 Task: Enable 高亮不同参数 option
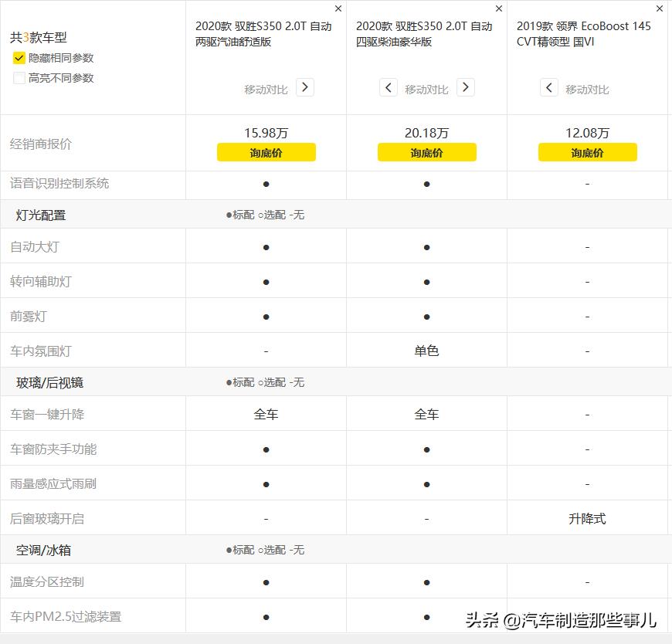click(x=19, y=78)
